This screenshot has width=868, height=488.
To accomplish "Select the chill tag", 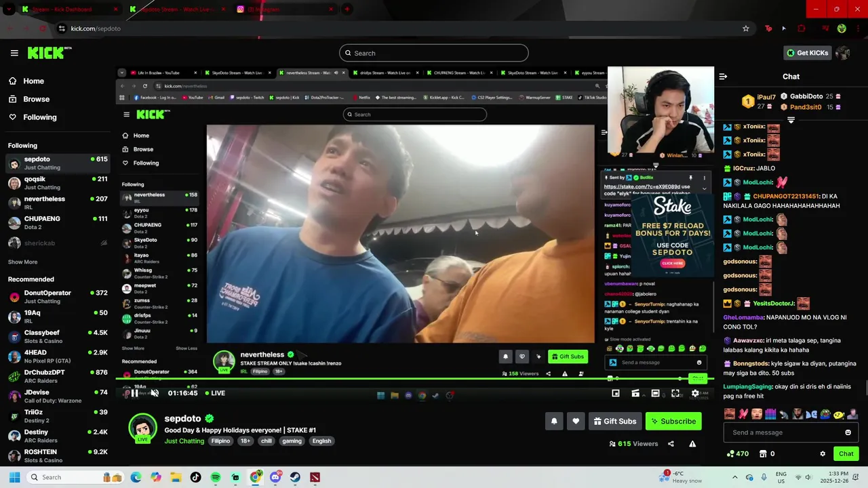I will point(267,441).
